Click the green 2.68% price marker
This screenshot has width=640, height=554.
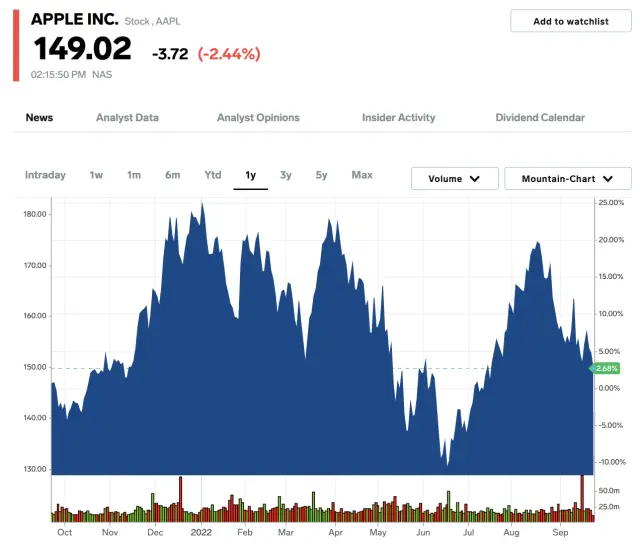coord(606,368)
